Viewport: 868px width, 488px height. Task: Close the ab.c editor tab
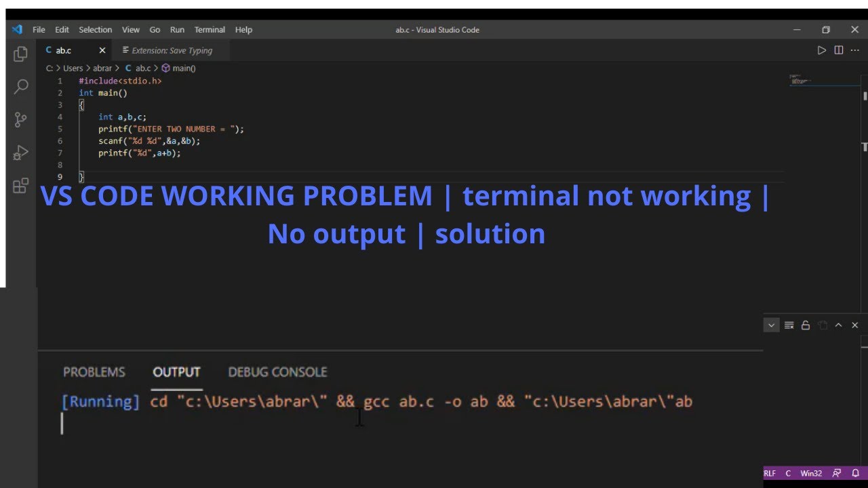102,50
